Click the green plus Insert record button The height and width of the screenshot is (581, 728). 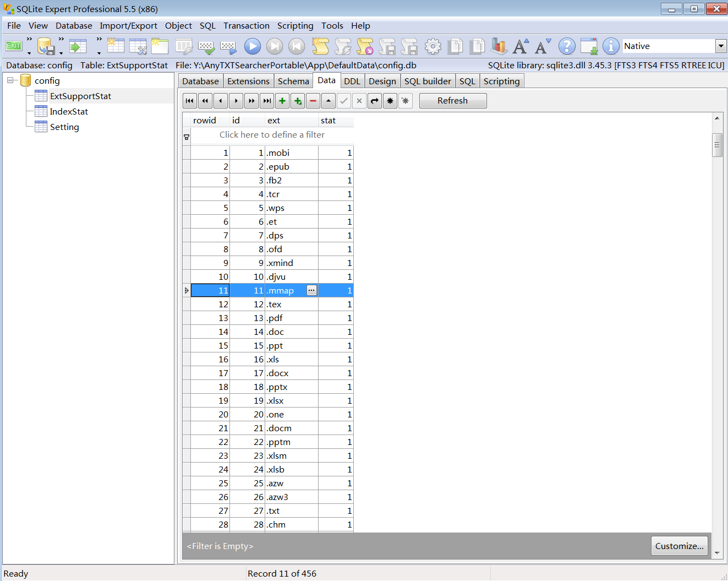[282, 101]
